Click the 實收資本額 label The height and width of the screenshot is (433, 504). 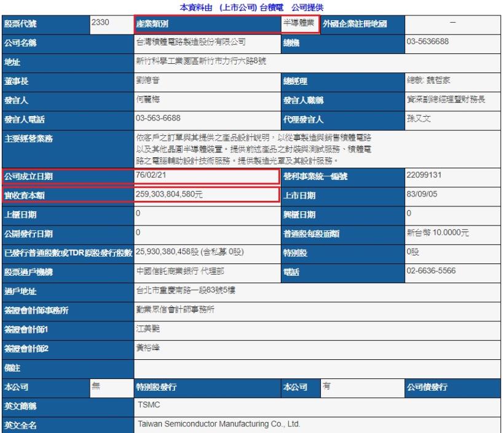coord(25,196)
